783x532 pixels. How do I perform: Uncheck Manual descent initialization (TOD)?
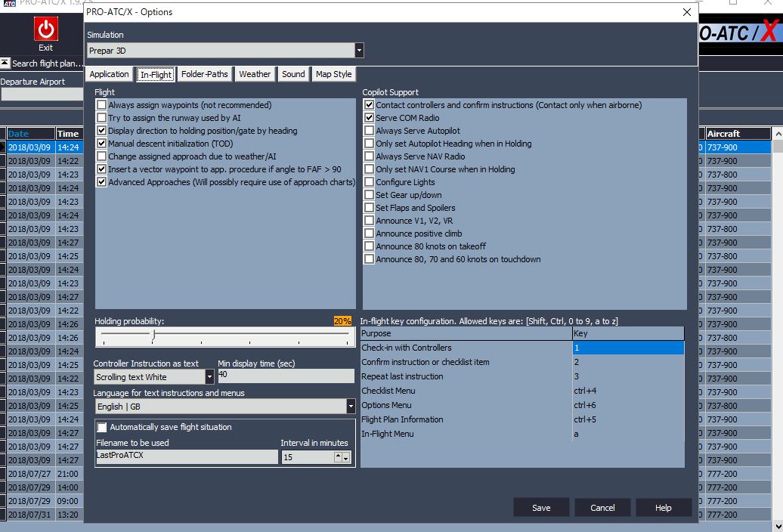[x=102, y=144]
